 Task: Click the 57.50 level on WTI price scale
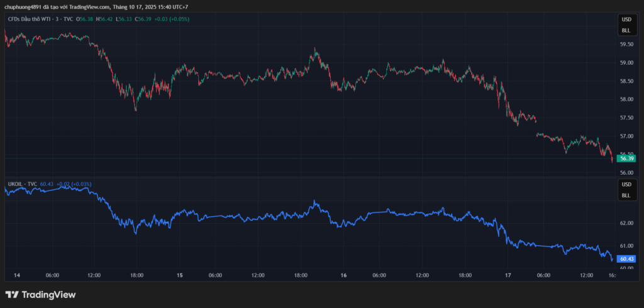[626, 118]
